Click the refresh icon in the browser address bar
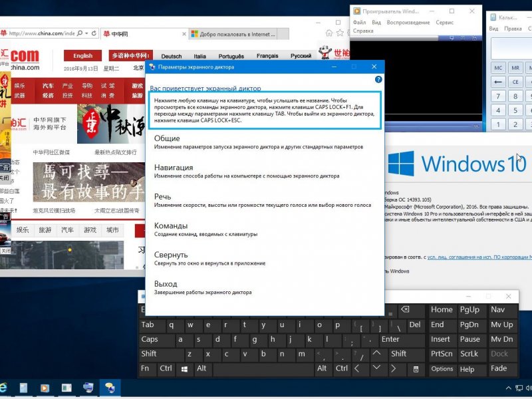532x399 pixels. [94, 33]
